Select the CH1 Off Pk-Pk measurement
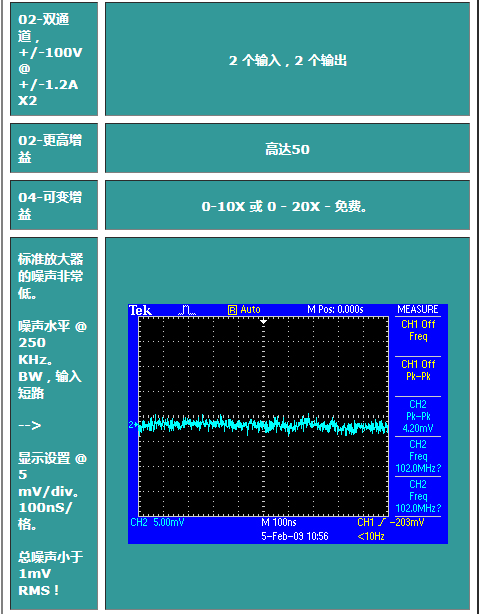Screen dimensions: 480x614 point(418,370)
